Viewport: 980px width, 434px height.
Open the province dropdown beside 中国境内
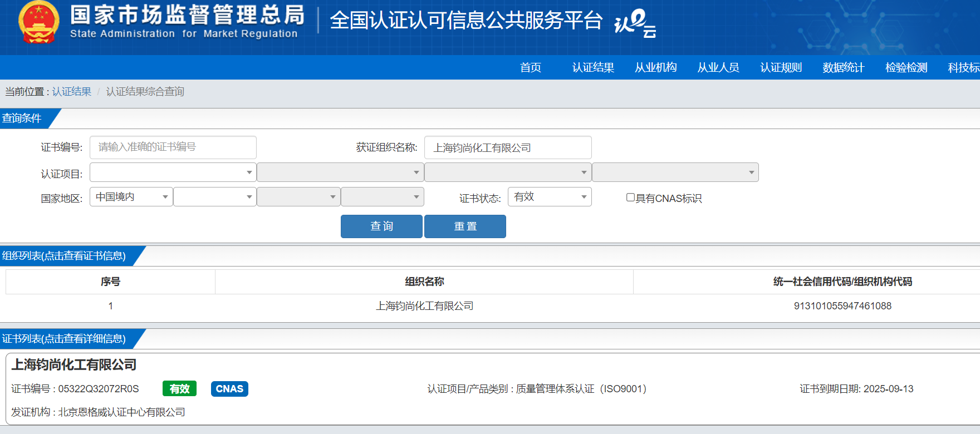pyautogui.click(x=215, y=197)
